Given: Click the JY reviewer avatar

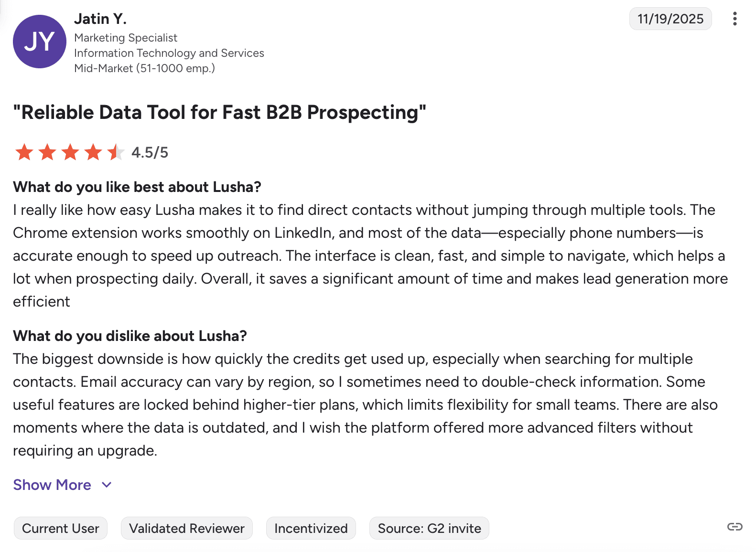Looking at the screenshot, I should click(39, 42).
